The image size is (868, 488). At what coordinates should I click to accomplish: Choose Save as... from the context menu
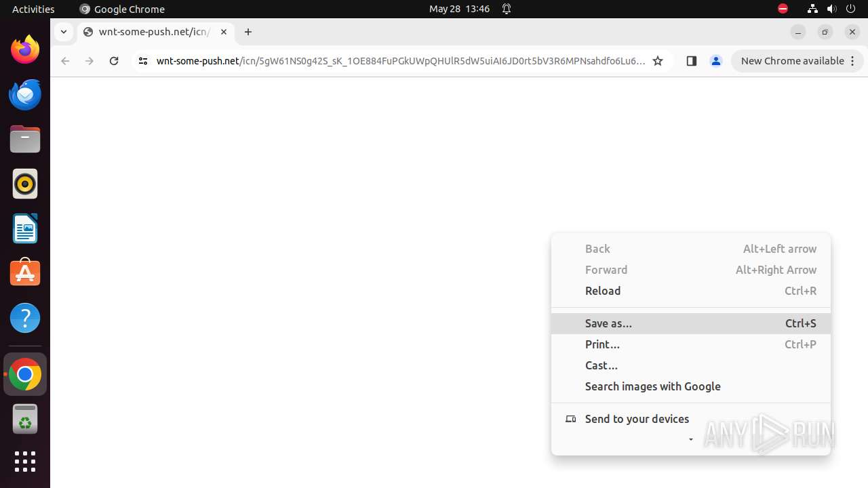[691, 323]
